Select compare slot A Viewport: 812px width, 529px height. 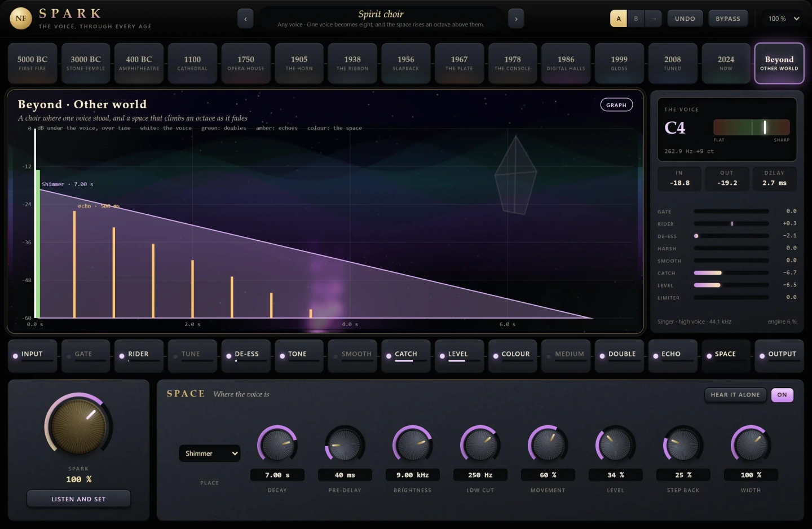tap(619, 19)
